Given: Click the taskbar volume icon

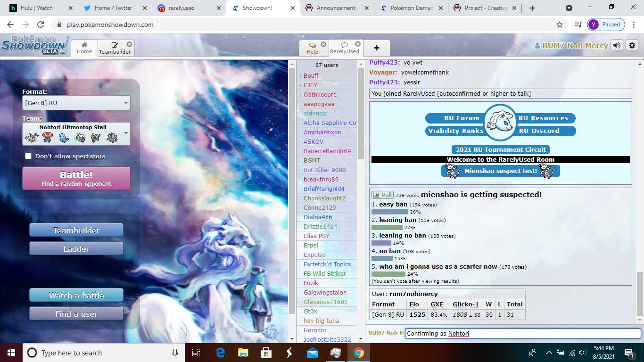Looking at the screenshot, I should 582,353.
